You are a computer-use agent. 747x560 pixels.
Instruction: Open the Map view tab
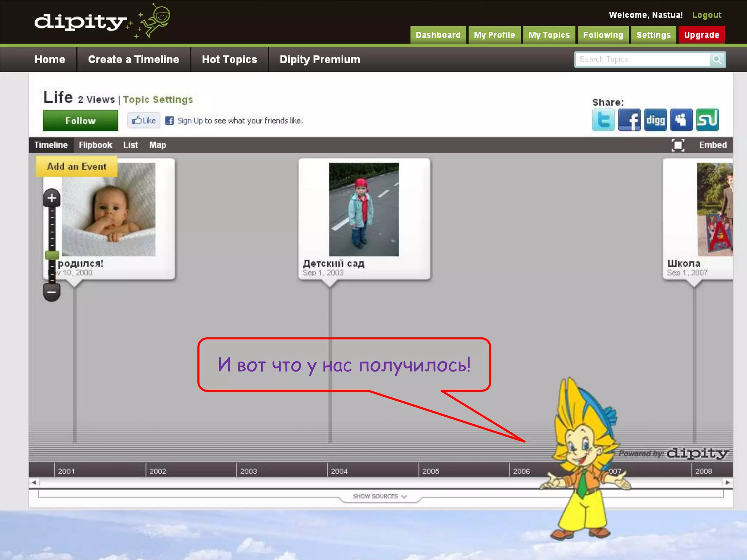coord(158,145)
